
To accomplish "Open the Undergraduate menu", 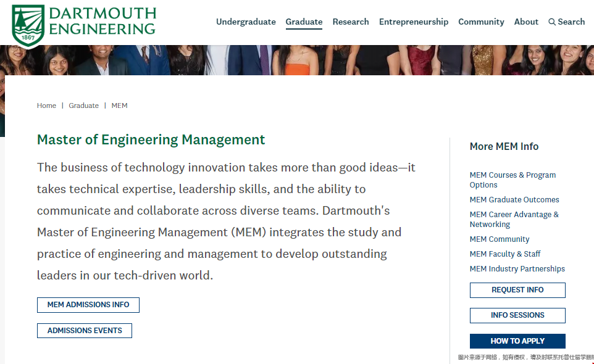I will coord(246,22).
